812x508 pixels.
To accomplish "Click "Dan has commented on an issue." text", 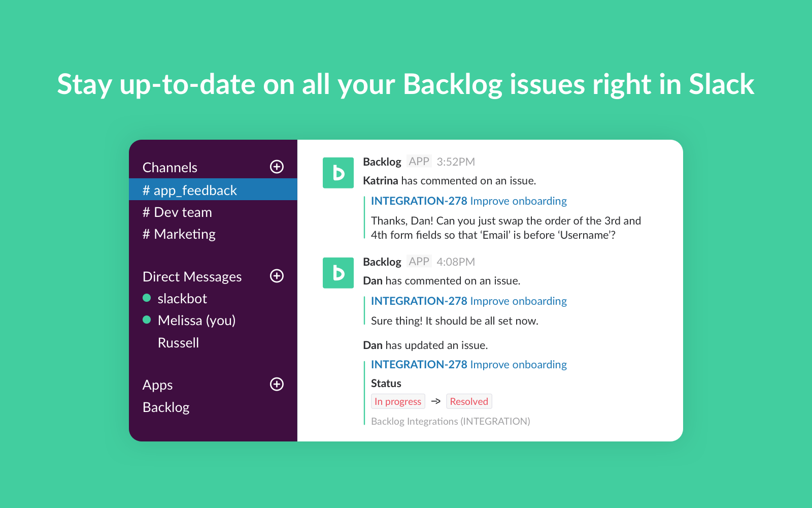I will (442, 280).
